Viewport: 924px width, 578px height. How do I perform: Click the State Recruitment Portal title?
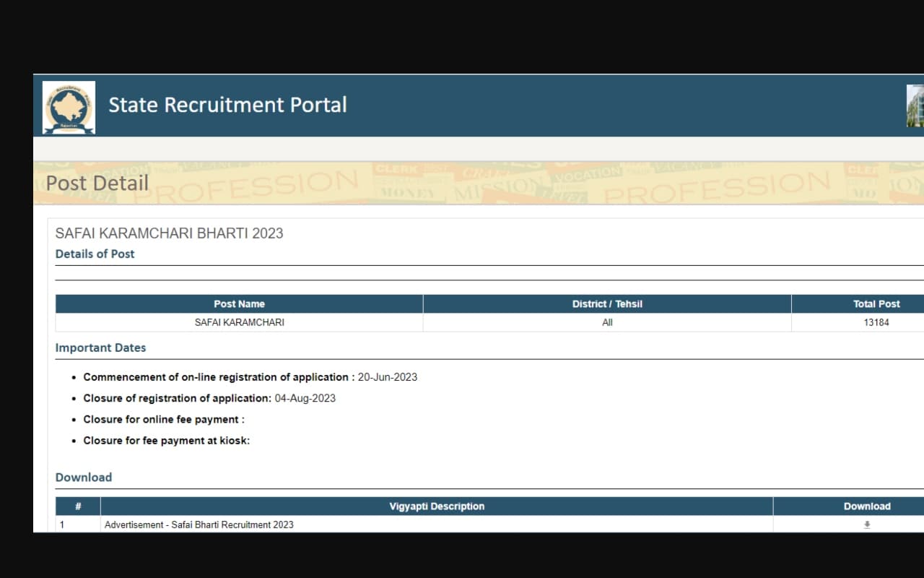pos(227,105)
